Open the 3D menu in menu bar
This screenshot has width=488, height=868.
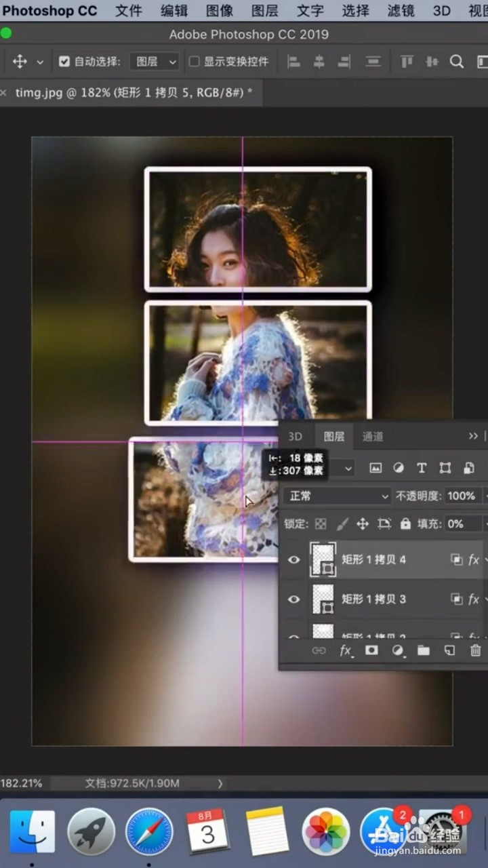(442, 11)
